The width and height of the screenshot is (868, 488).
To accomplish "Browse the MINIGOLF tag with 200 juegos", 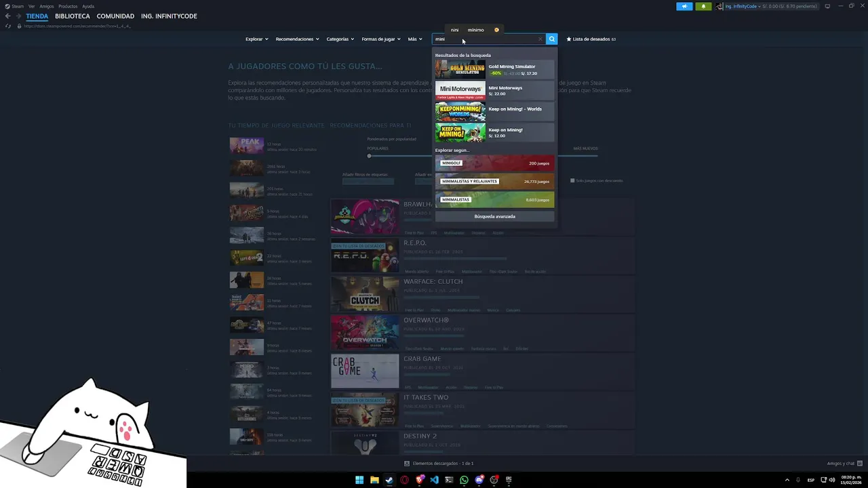I will point(494,163).
